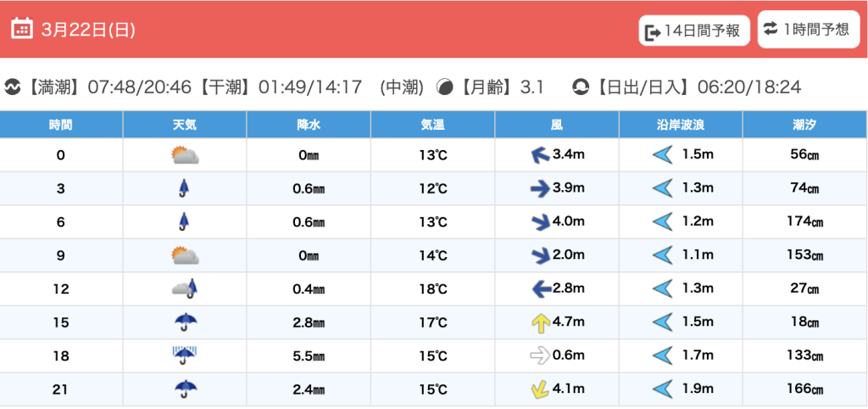This screenshot has height=409, width=868.
Task: Select the 天気 column header
Action: tap(184, 125)
